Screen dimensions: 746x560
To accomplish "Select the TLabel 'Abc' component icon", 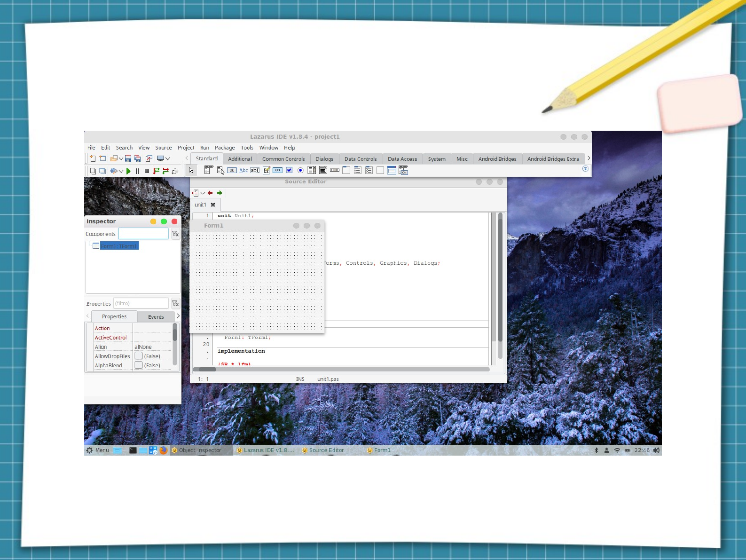I will [x=243, y=170].
